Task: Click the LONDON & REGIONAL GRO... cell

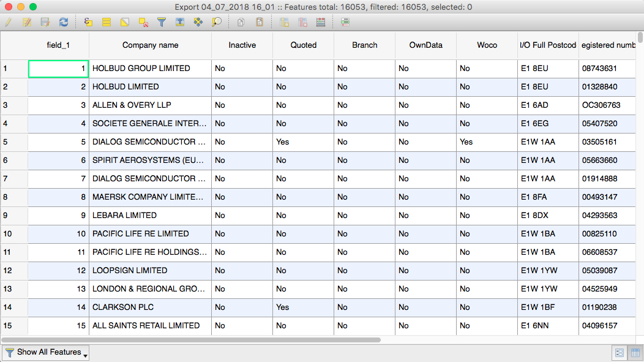Action: 151,289
